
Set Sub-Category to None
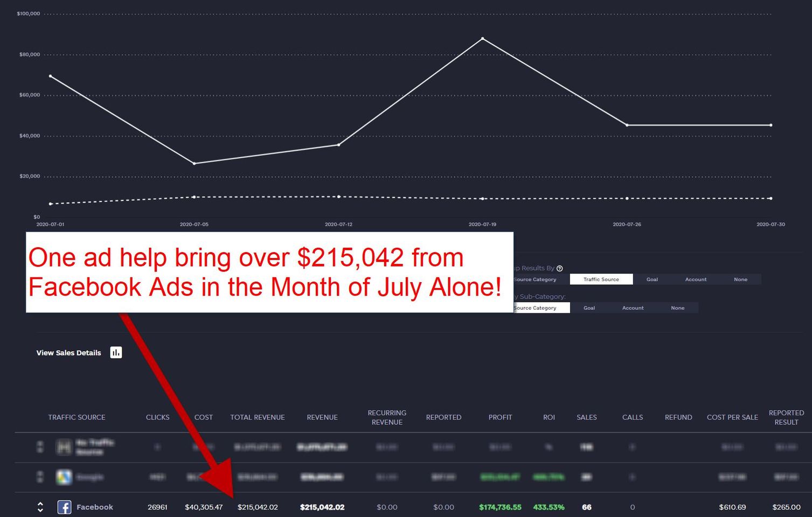coord(677,308)
